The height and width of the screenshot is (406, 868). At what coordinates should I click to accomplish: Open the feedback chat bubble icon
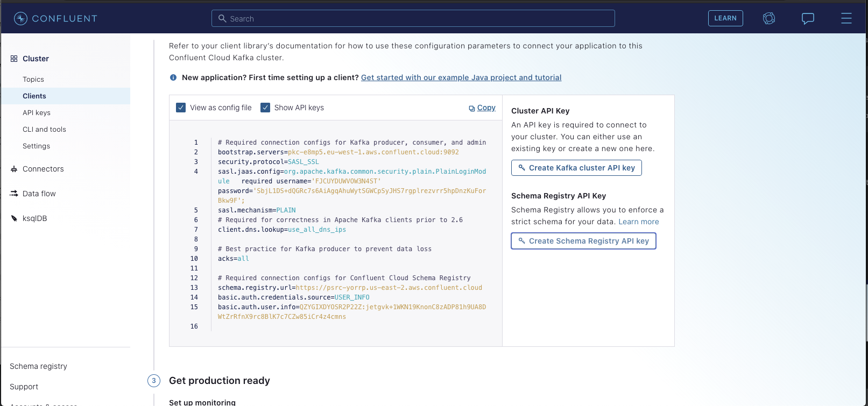click(808, 18)
